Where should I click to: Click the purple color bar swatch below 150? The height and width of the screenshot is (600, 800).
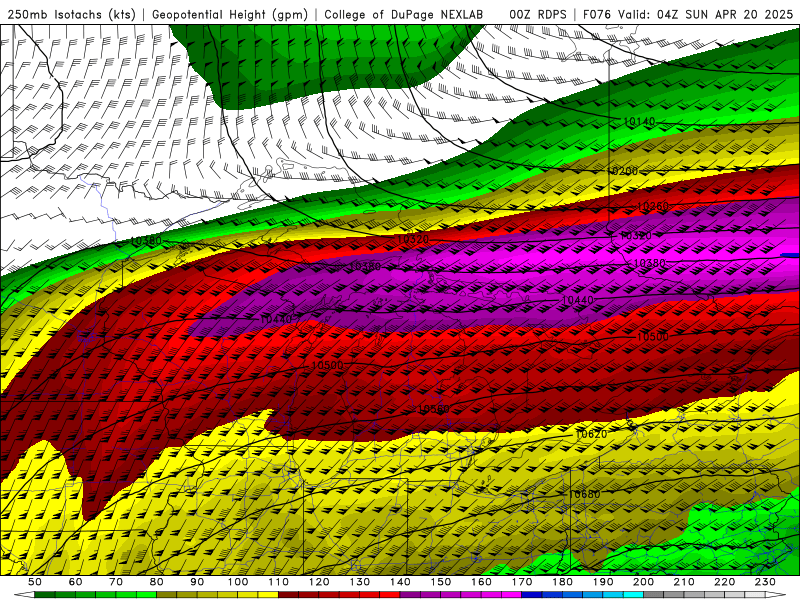(x=451, y=595)
